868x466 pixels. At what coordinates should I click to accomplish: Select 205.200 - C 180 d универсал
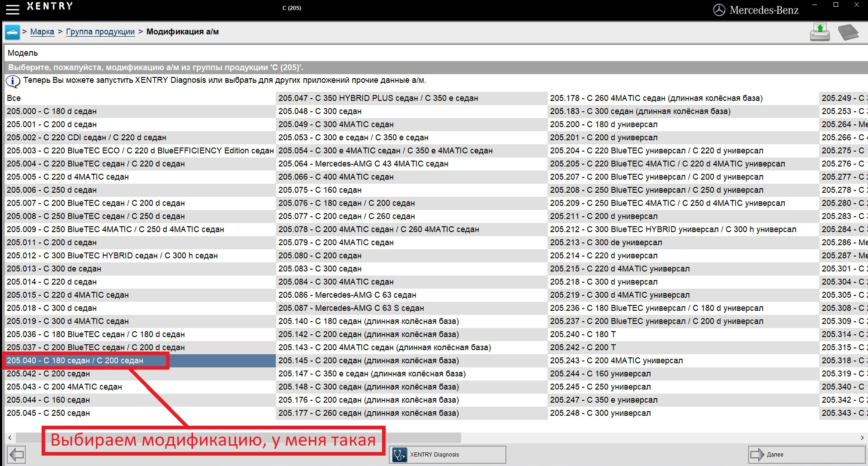tap(684, 124)
